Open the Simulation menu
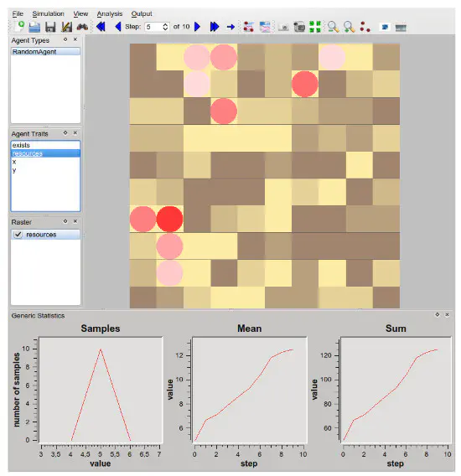 point(49,13)
